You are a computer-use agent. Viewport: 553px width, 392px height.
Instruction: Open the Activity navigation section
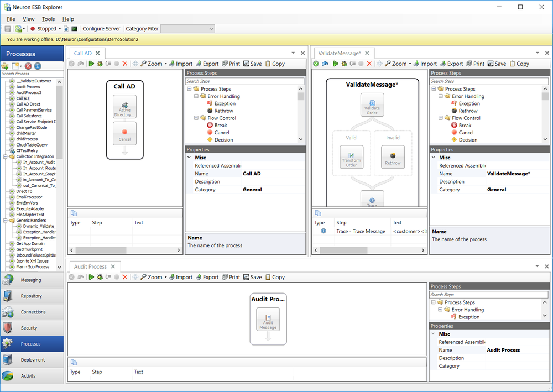click(32, 376)
